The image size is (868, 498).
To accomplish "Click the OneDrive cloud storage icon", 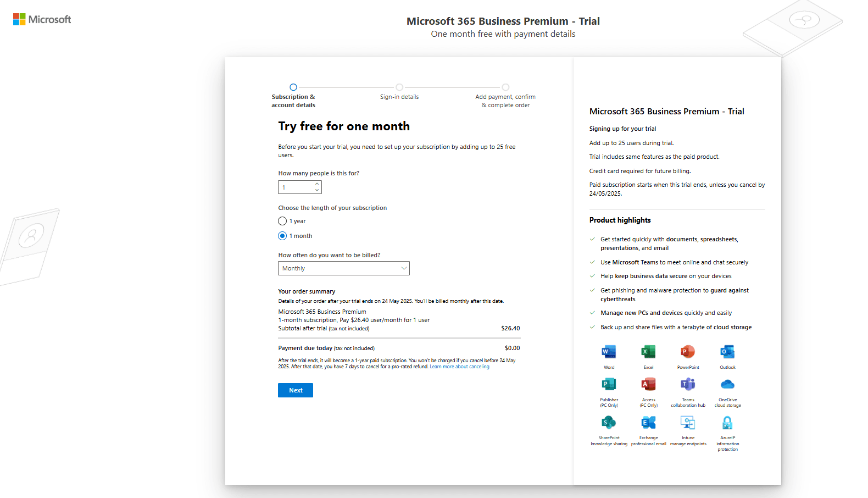I will (x=727, y=384).
